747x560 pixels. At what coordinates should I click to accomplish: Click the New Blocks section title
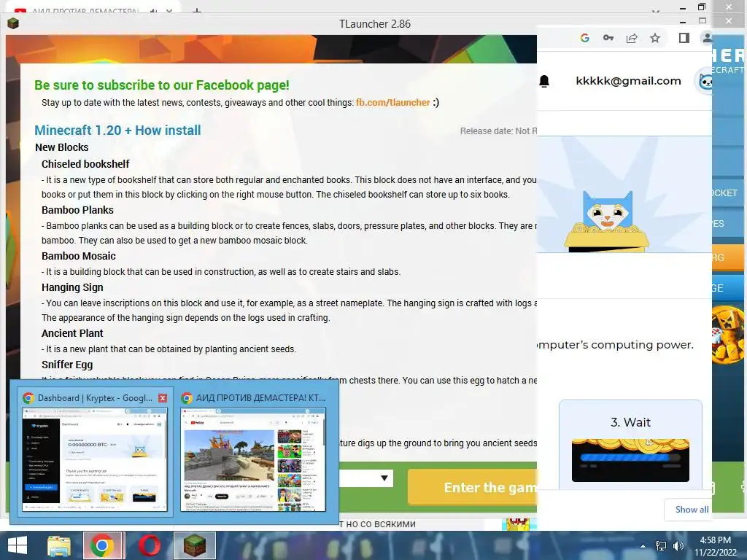[x=62, y=147]
